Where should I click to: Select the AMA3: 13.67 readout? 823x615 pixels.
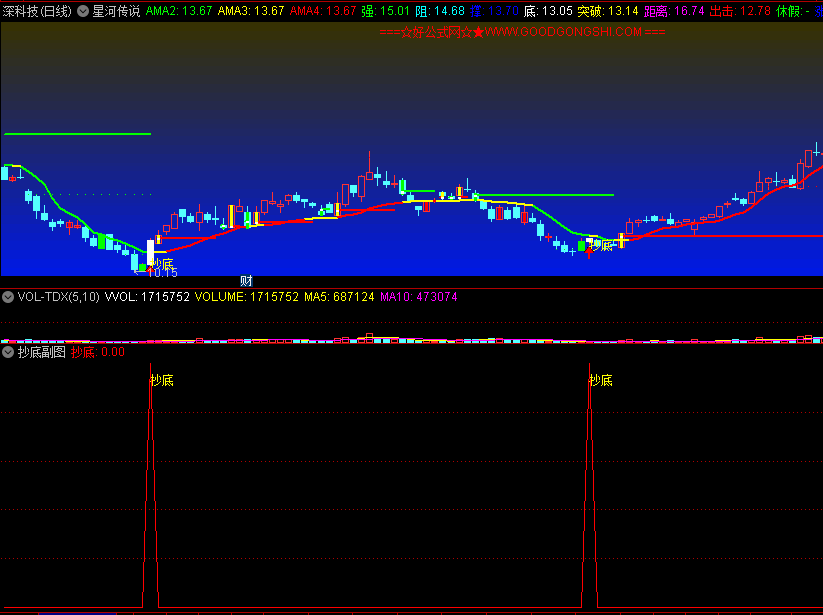[x=251, y=11]
